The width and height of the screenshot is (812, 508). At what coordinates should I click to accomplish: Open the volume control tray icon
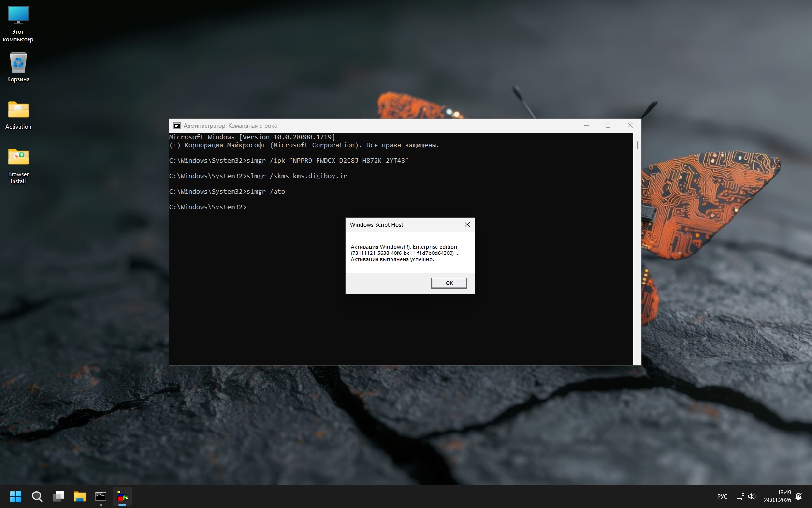pyautogui.click(x=752, y=496)
